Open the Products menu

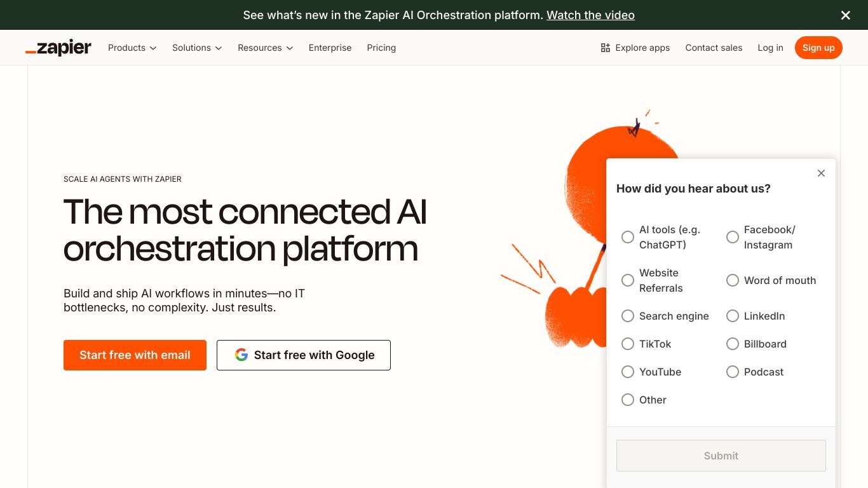point(132,48)
